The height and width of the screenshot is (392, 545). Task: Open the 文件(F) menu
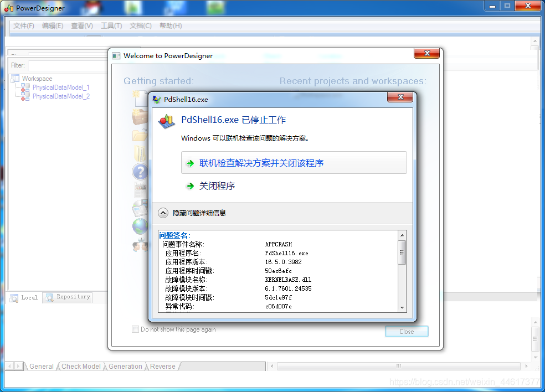click(x=24, y=25)
